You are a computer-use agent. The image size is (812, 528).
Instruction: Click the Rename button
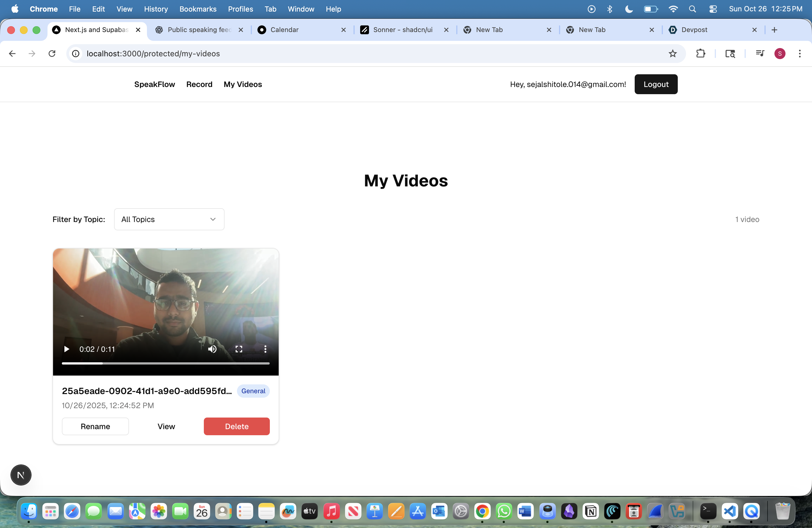[x=95, y=426]
